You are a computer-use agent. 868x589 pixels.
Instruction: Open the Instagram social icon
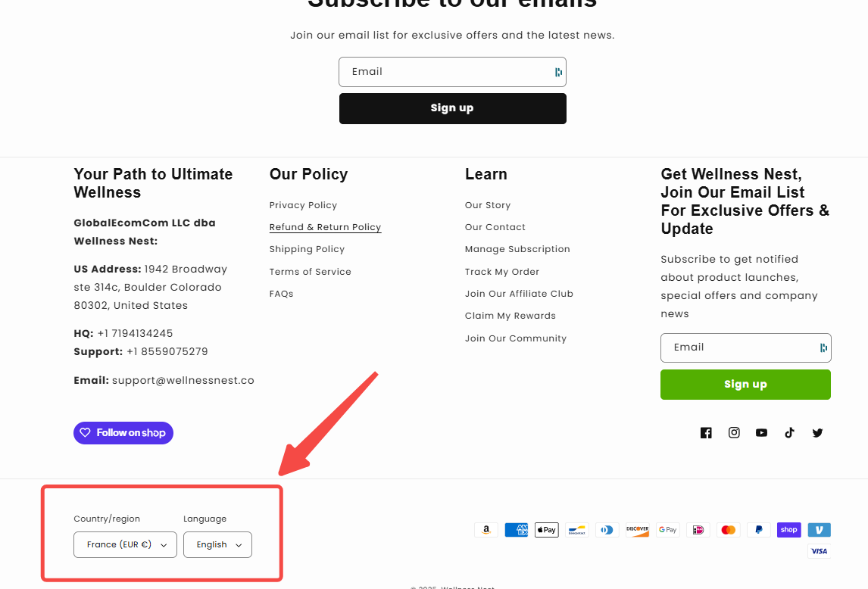pyautogui.click(x=734, y=433)
